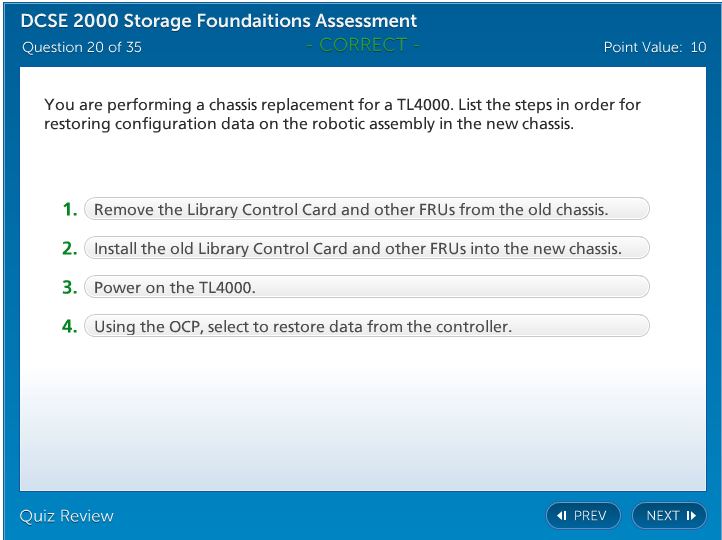Click the empty area below the answer list
722x540 pixels.
[x=360, y=420]
